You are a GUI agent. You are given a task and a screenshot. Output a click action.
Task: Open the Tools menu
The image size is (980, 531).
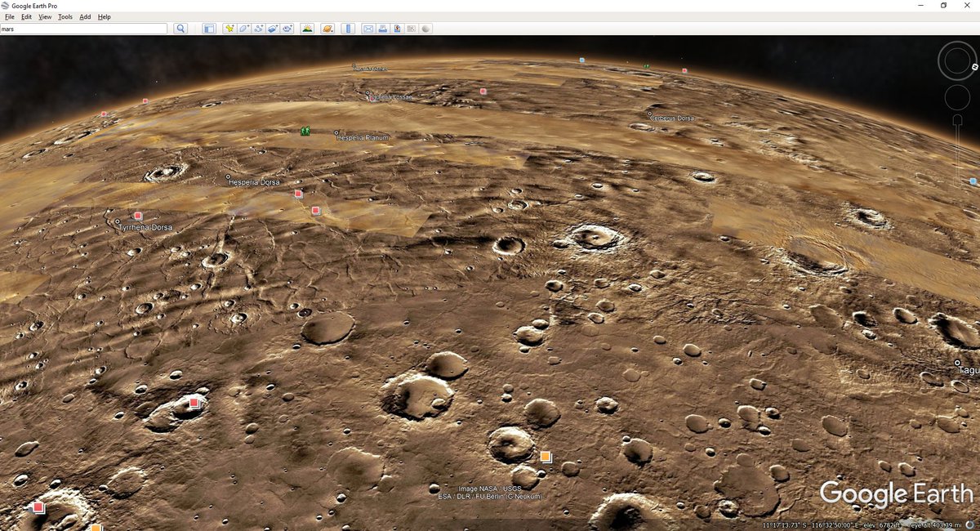tap(65, 16)
